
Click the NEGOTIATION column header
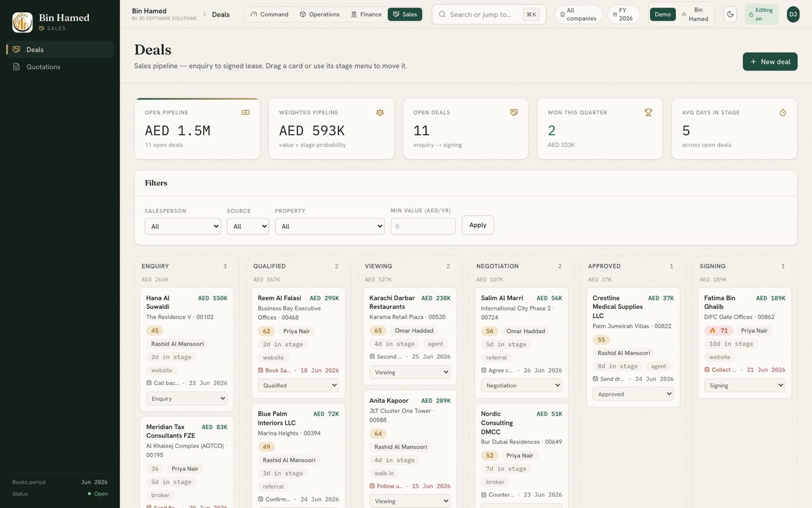(497, 266)
